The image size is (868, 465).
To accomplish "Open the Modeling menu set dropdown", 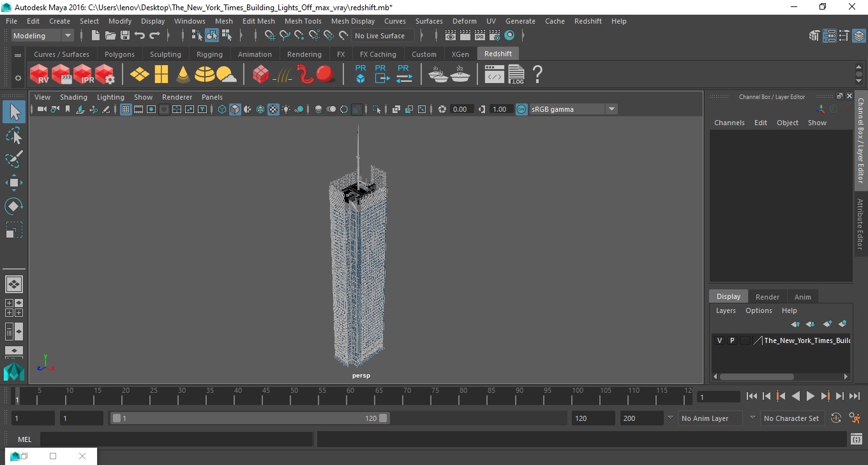I will (43, 36).
